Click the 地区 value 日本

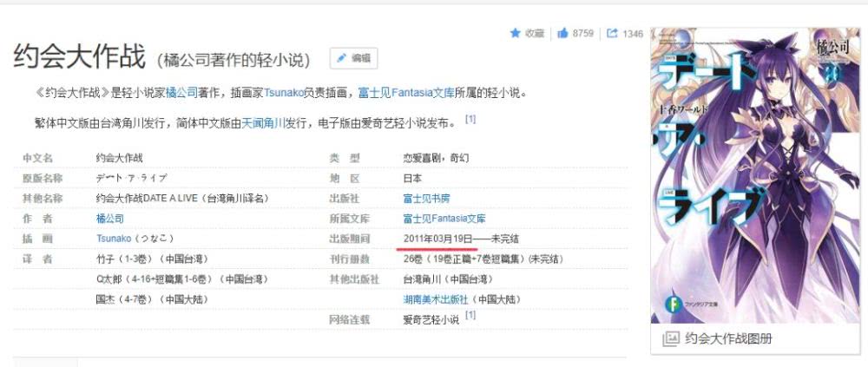click(x=412, y=178)
